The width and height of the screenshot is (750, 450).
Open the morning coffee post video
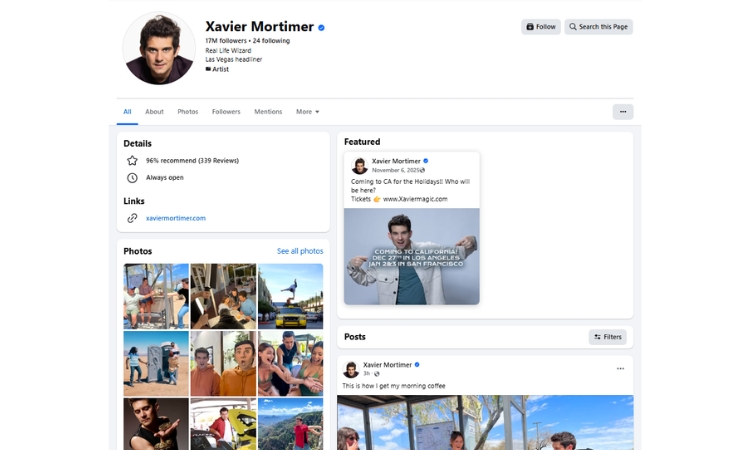(x=485, y=422)
